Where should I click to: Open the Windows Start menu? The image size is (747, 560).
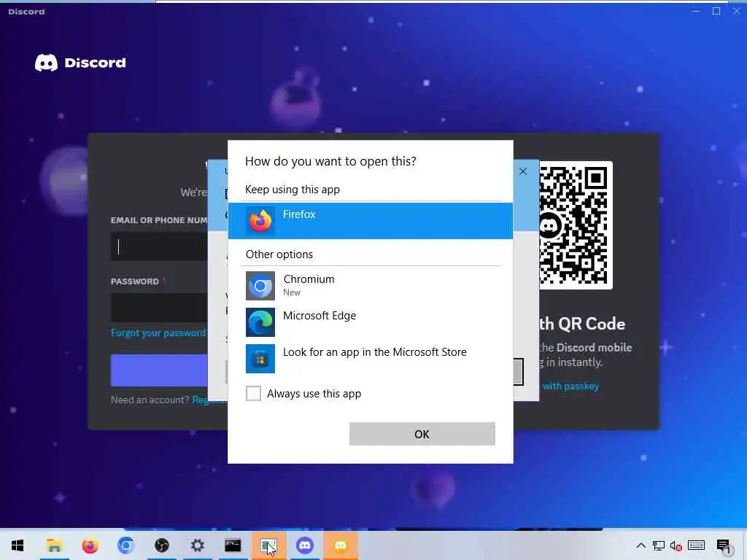[18, 545]
